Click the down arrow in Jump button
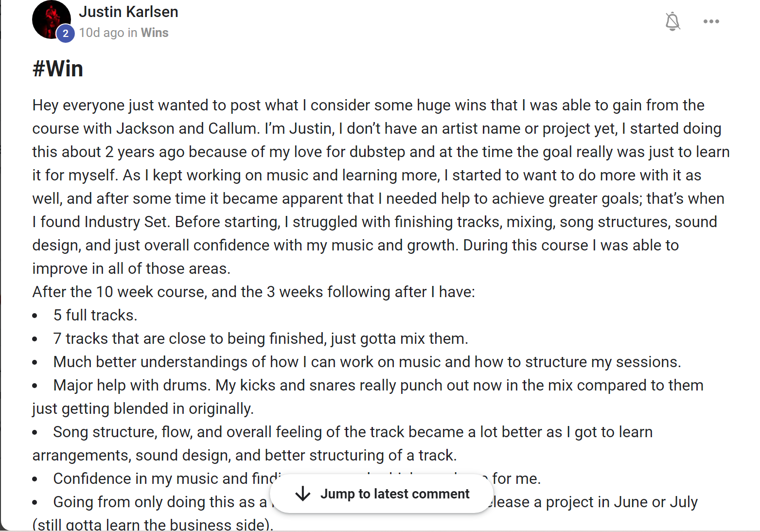The height and width of the screenshot is (532, 760). [303, 494]
